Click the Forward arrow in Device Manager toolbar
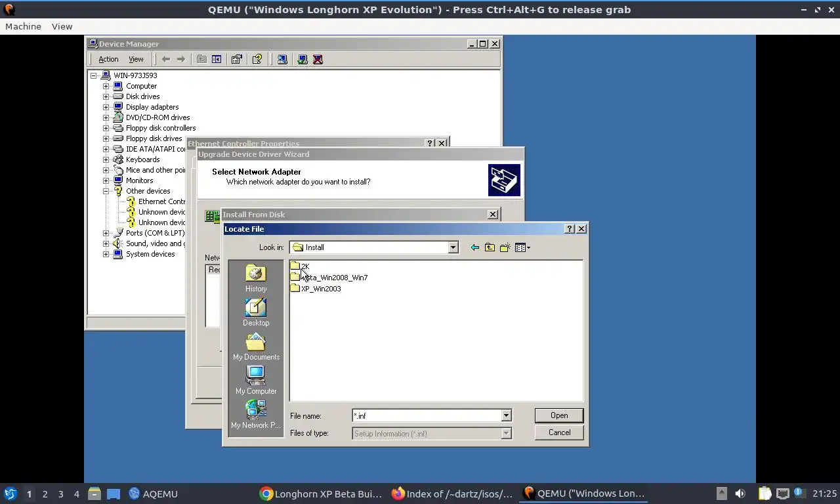This screenshot has width=840, height=504. (181, 59)
